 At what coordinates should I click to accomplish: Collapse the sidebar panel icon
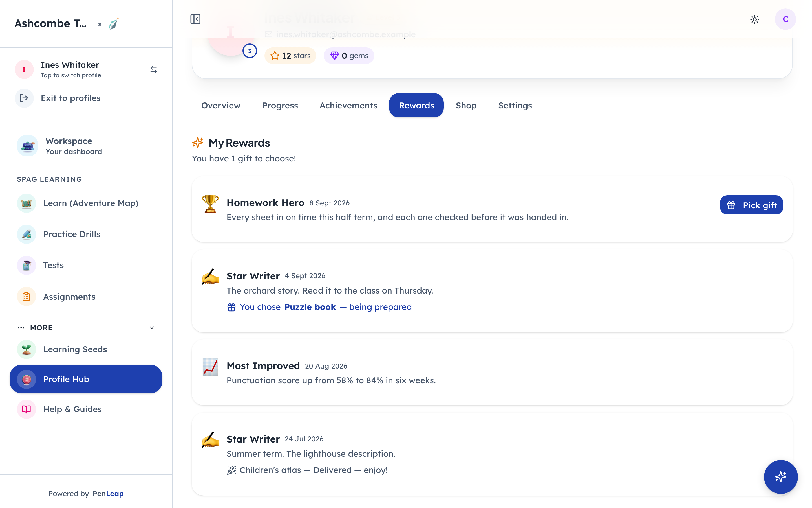[x=195, y=19]
